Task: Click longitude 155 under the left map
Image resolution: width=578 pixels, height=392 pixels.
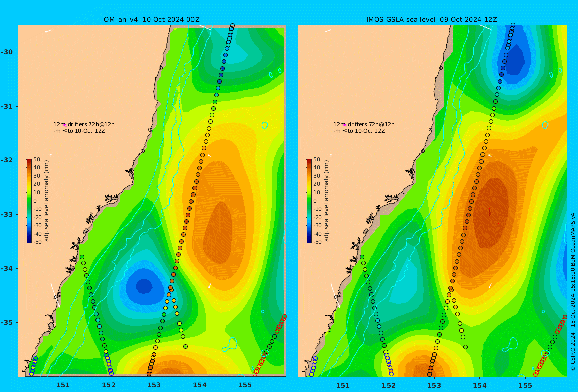Action: [x=245, y=385]
